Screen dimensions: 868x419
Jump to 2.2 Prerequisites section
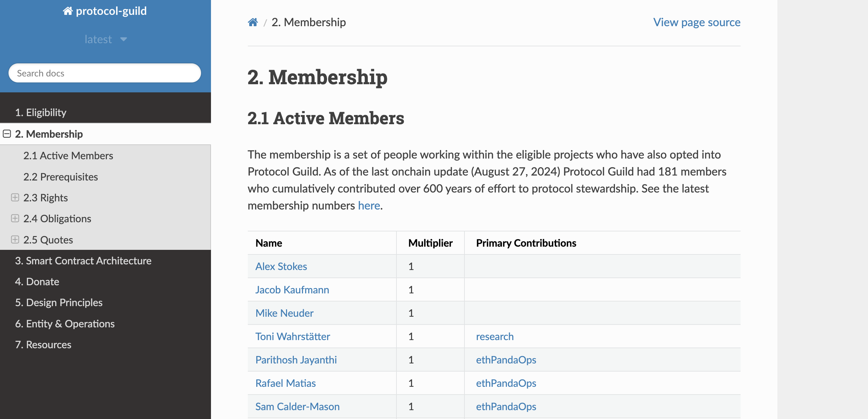point(61,177)
